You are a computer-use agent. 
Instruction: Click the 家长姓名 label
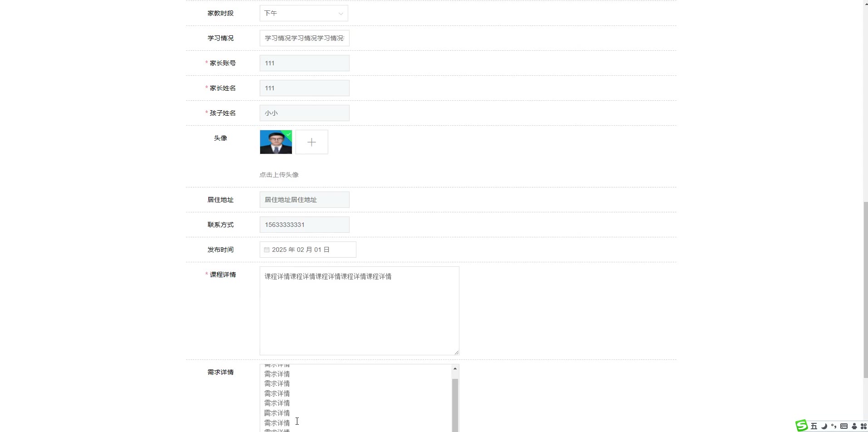coord(223,88)
